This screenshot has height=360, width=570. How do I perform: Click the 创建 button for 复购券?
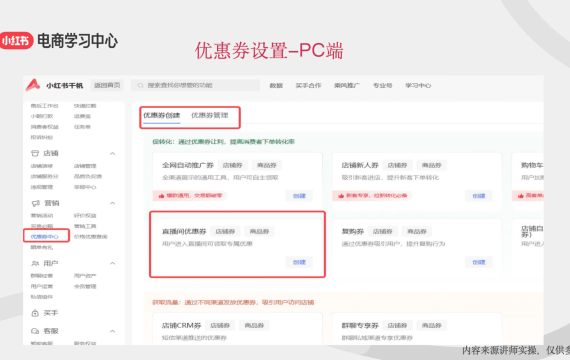coord(479,262)
